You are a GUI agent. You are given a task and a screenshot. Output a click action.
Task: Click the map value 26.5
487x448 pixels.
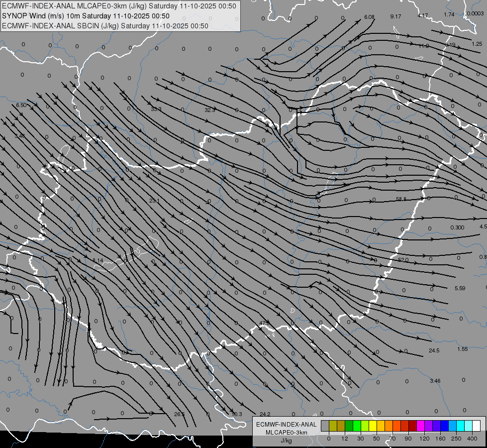180,414
